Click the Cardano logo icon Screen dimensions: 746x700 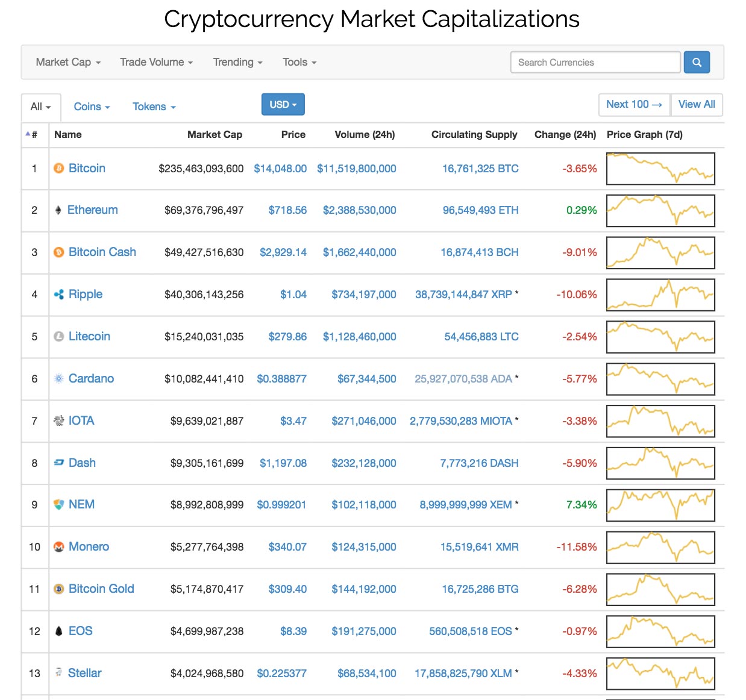click(59, 379)
